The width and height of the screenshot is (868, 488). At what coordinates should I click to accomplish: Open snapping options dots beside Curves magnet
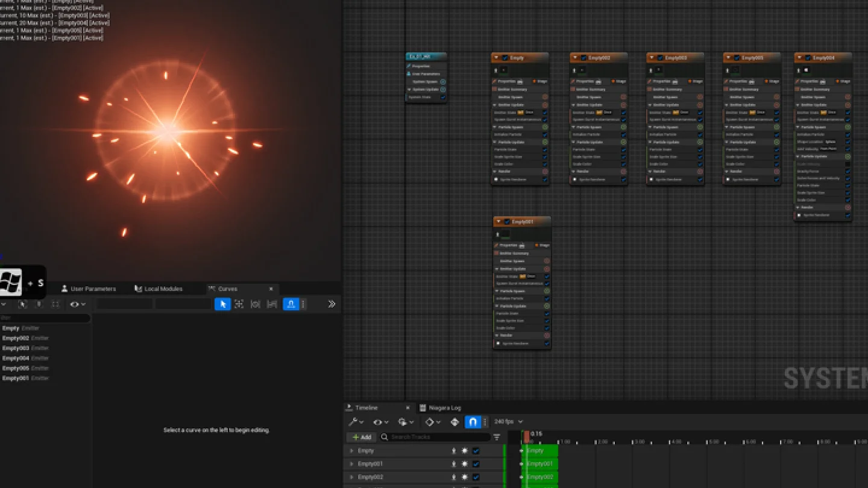(303, 304)
